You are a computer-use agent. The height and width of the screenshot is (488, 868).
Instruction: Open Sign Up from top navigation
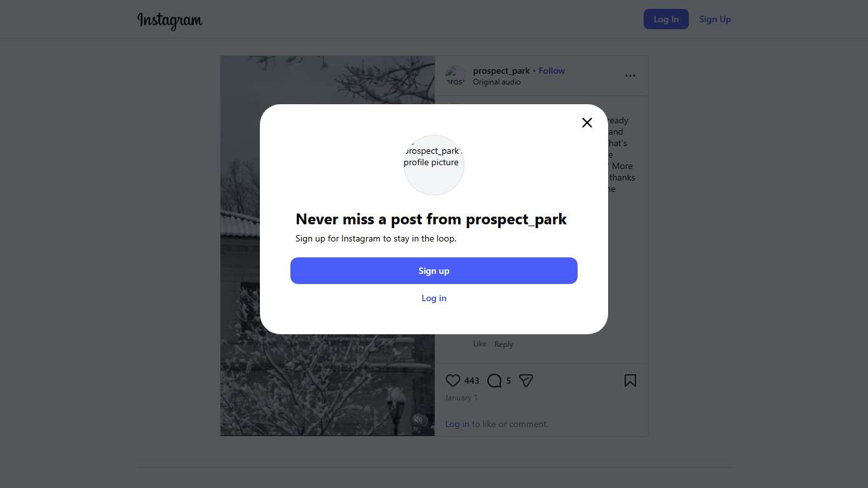pyautogui.click(x=715, y=19)
